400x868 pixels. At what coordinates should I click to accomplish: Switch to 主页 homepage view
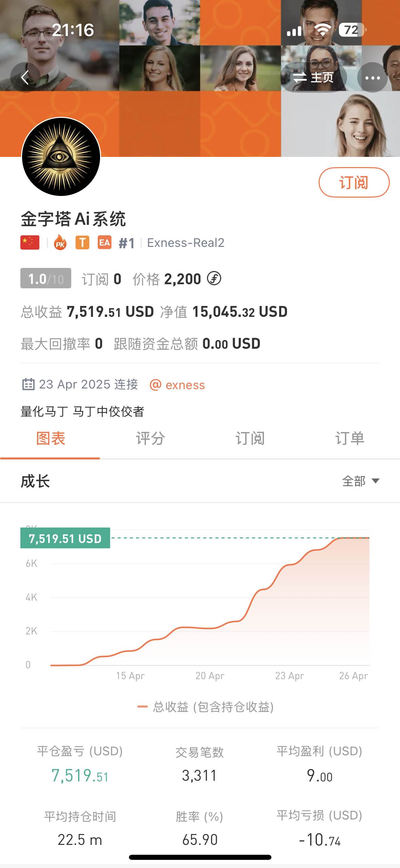(x=313, y=78)
